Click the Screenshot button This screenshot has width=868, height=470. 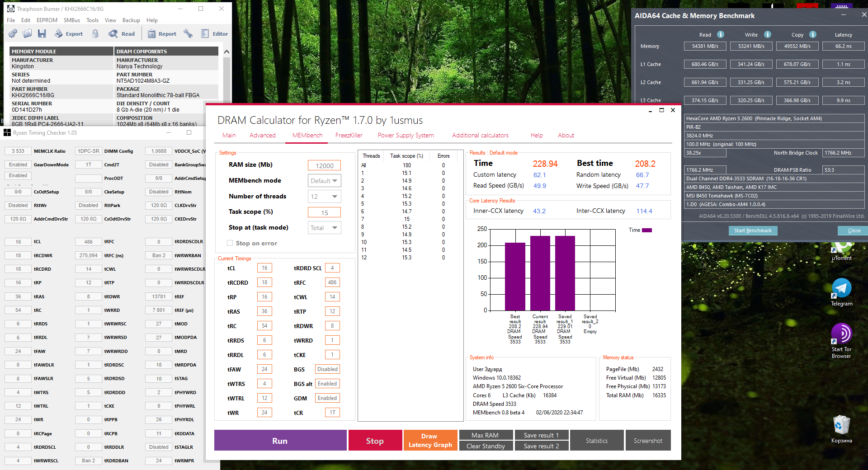pos(648,441)
